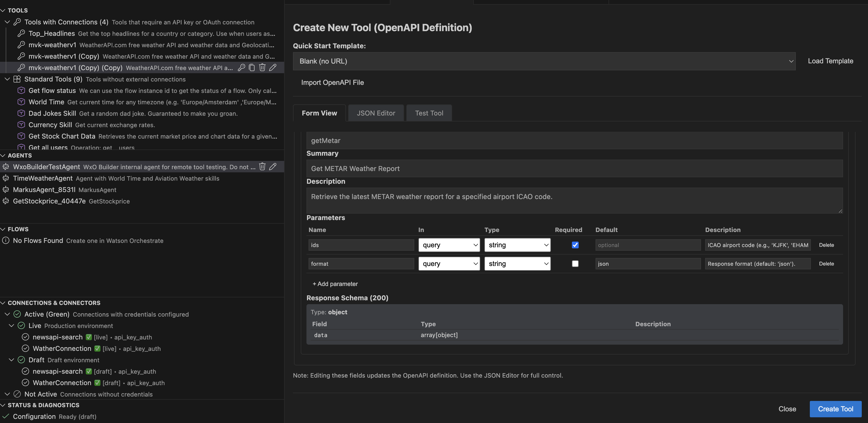Delete WxoBuilderTestAgent using its trash icon
The height and width of the screenshot is (423, 868).
(x=263, y=166)
